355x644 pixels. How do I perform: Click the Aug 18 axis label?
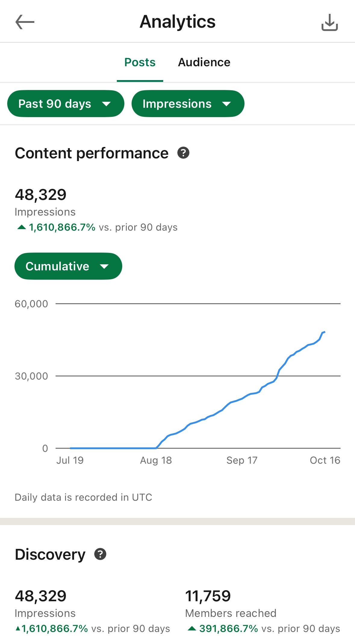156,460
